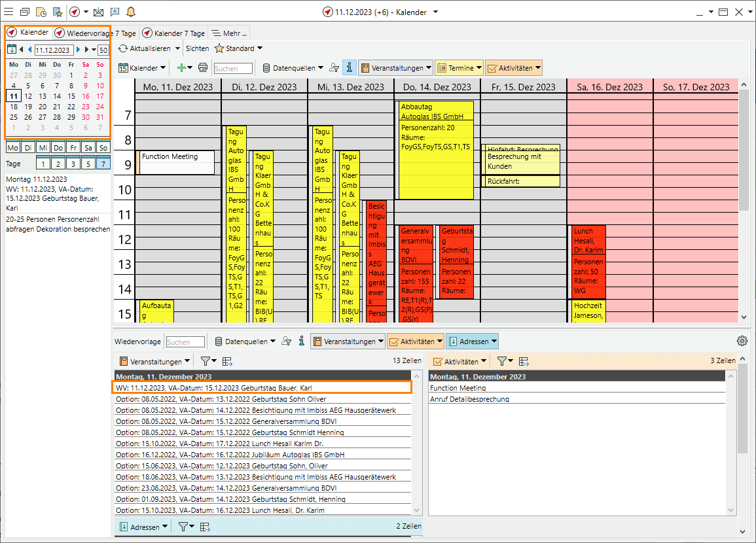
Task: Open the hamburger main menu
Action: [9, 12]
